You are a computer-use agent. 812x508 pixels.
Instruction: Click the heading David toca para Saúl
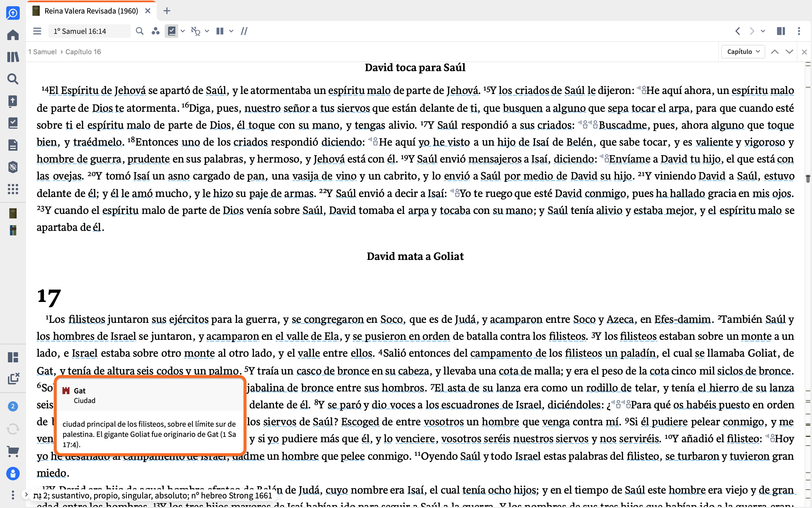click(x=415, y=67)
